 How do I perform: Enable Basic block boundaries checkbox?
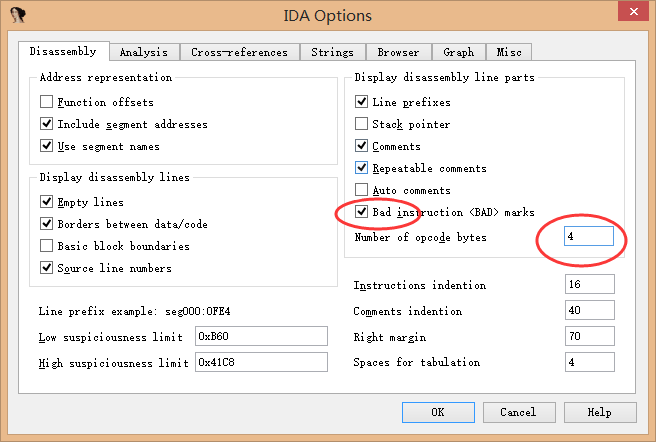[x=47, y=246]
